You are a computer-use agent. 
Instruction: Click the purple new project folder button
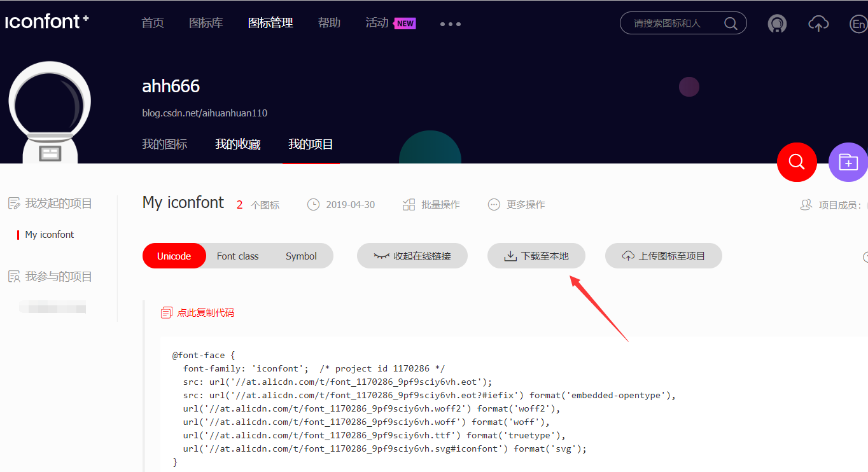(x=848, y=162)
